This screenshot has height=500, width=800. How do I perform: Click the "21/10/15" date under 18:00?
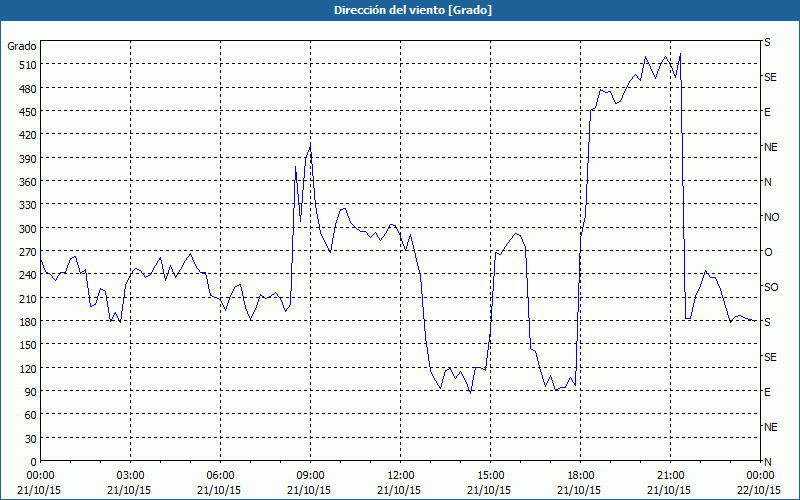pyautogui.click(x=579, y=490)
